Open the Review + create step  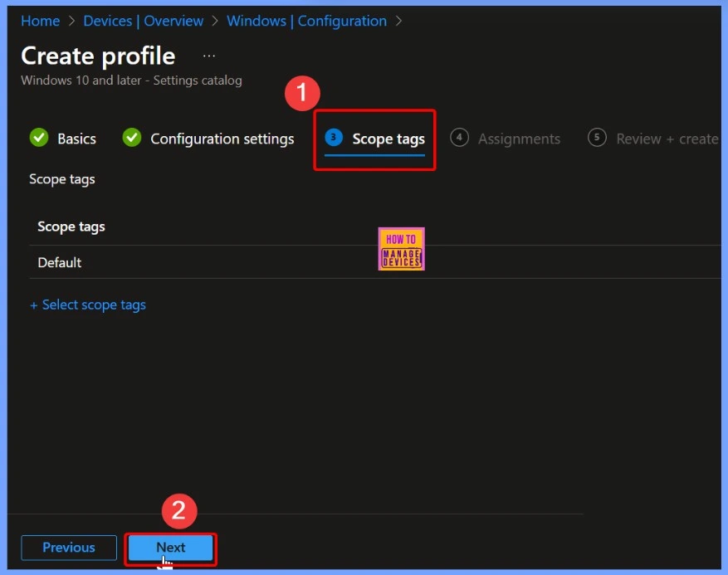point(667,139)
